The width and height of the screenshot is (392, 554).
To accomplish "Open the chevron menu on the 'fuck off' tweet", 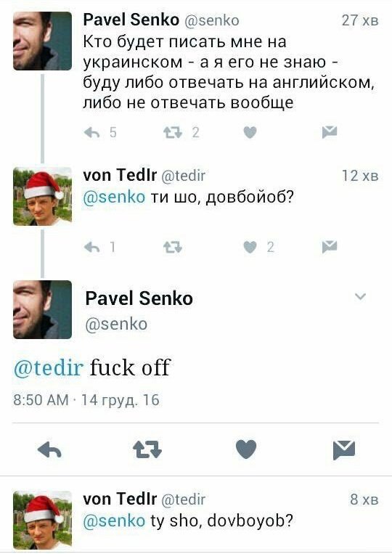I will point(360,296).
